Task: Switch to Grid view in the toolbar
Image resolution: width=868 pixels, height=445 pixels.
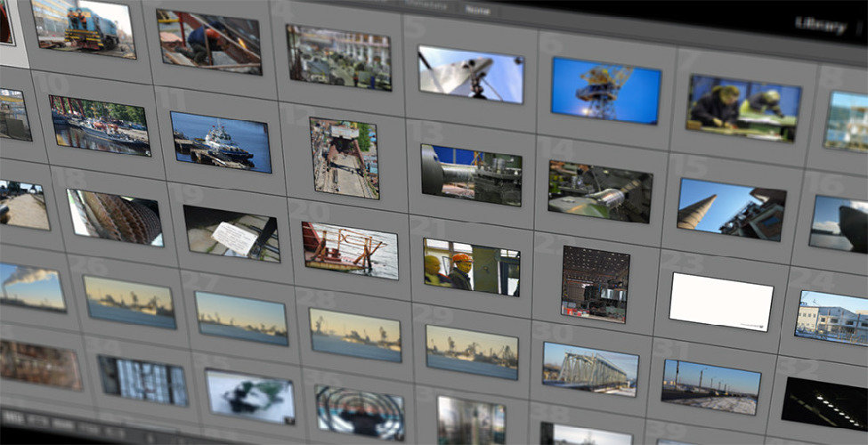Action: [12, 417]
